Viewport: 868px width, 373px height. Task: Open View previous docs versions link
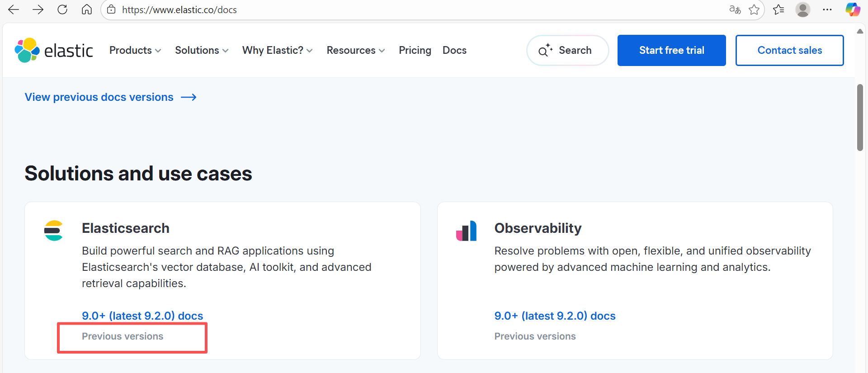(99, 97)
